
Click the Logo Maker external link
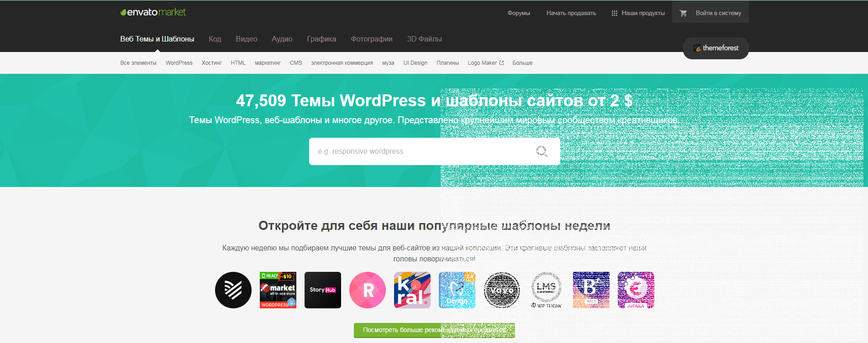point(485,63)
